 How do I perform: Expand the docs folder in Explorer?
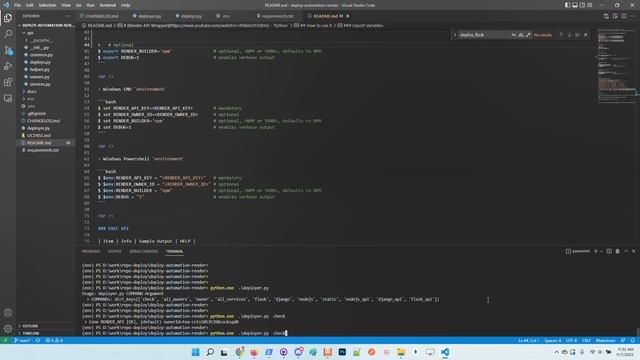coord(30,91)
